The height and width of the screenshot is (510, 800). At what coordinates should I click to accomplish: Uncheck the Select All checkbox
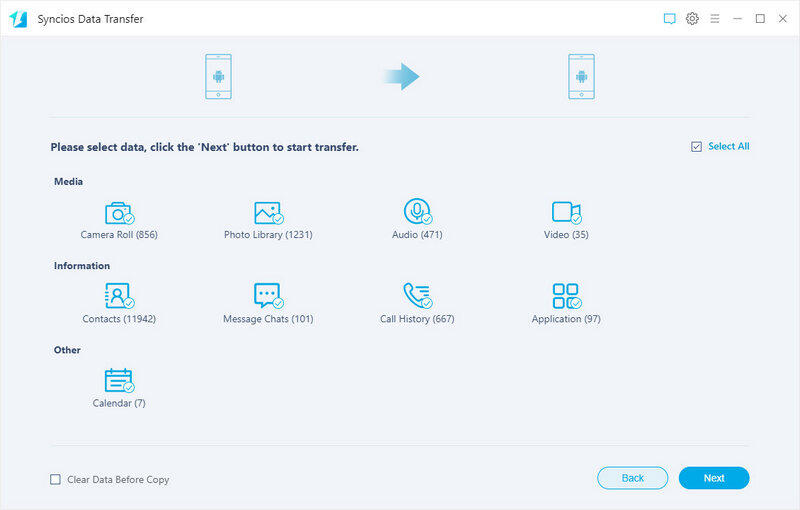tap(696, 147)
